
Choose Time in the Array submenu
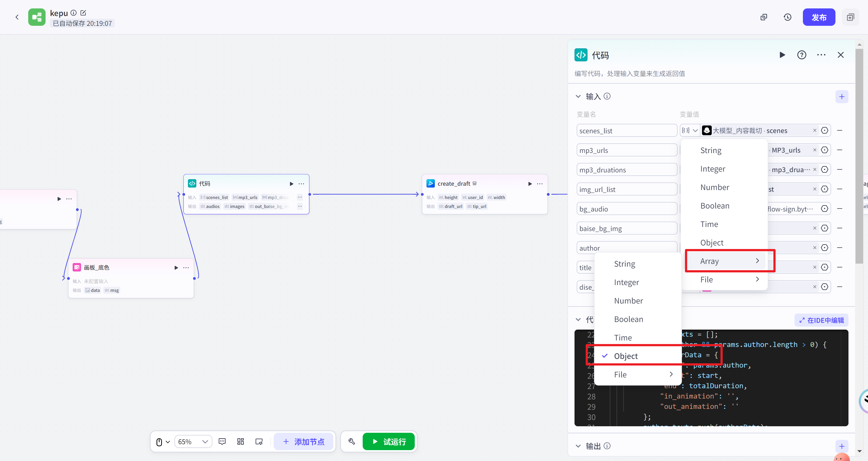638,338
